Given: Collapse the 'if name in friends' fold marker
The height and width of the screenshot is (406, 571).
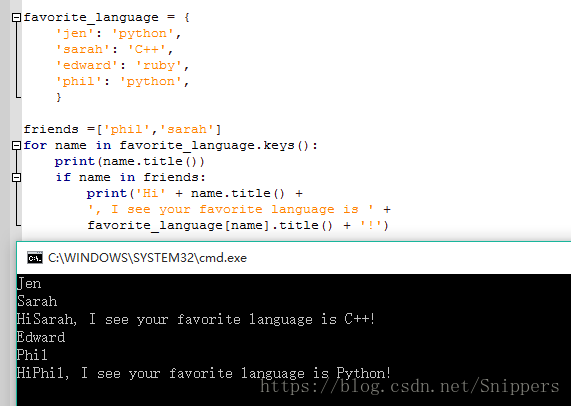Looking at the screenshot, I should pos(16,177).
